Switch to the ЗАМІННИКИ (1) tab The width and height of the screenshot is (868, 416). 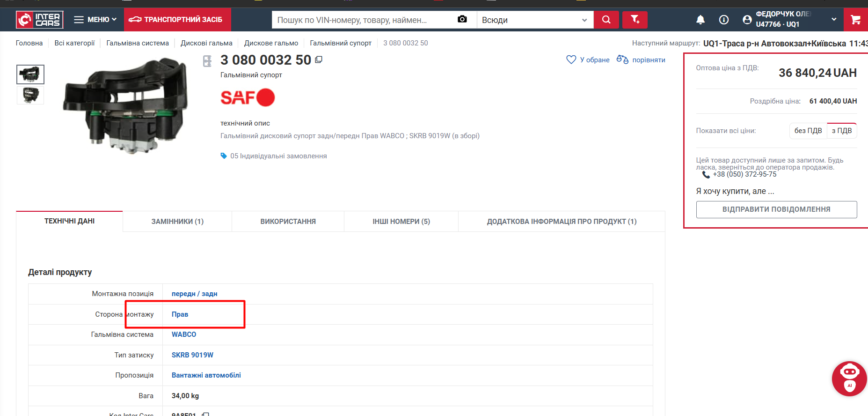click(177, 221)
